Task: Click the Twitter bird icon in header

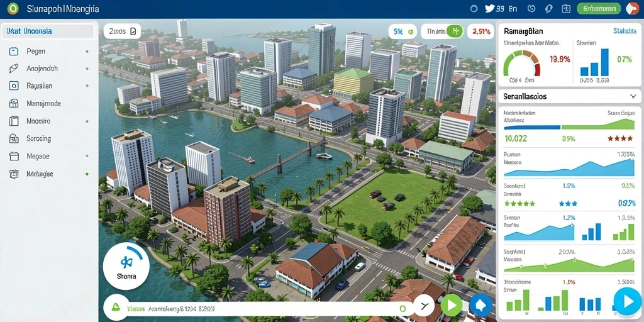Action: 490,8
